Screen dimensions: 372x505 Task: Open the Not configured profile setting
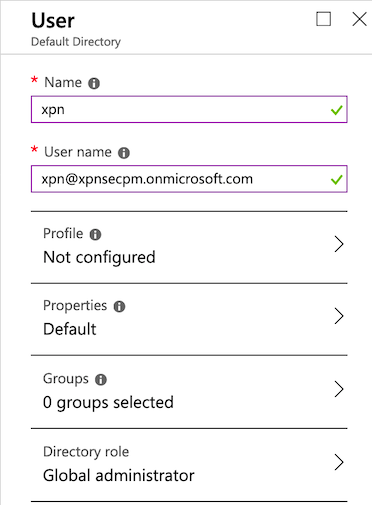[x=99, y=258]
